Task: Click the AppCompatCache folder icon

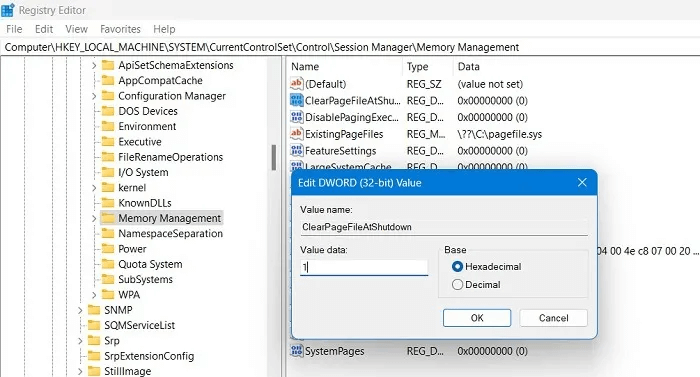Action: [108, 80]
